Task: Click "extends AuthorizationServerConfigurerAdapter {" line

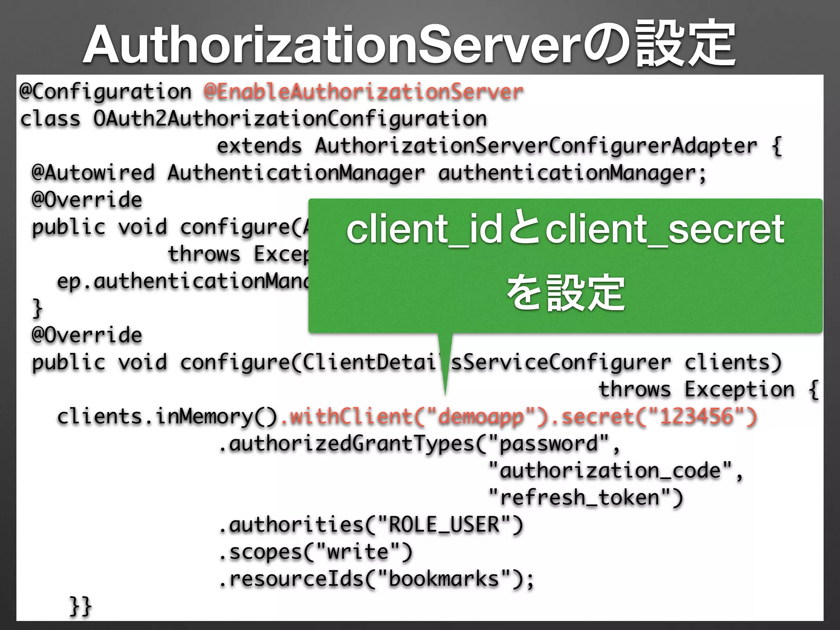Action: point(499,146)
